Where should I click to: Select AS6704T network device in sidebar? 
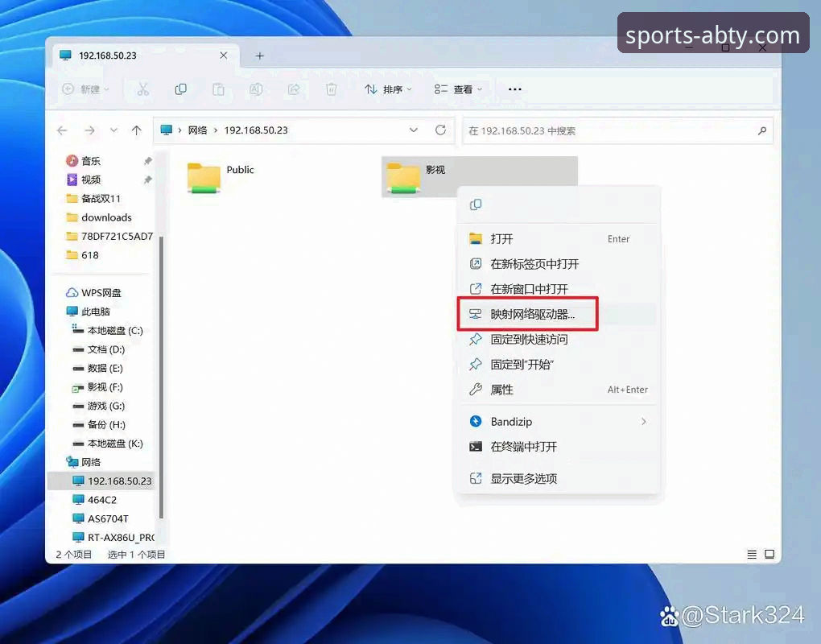[101, 518]
